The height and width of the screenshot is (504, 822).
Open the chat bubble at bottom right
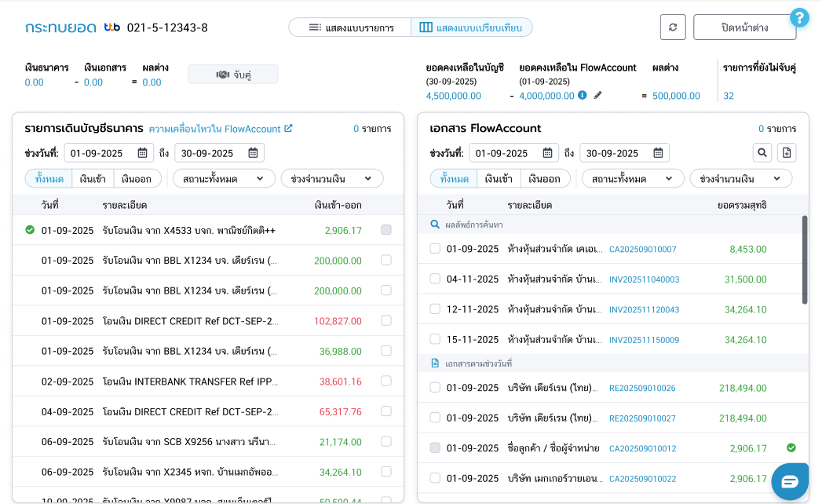(x=790, y=481)
